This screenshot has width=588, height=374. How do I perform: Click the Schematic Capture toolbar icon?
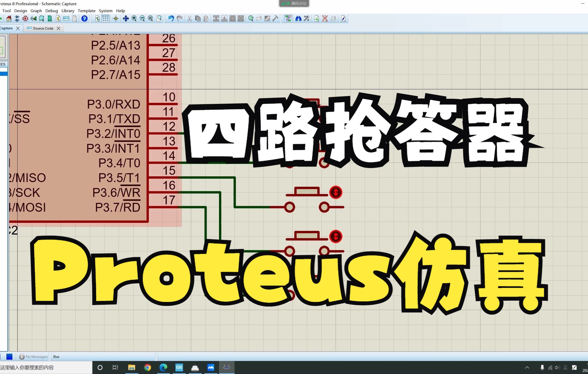coord(17,19)
